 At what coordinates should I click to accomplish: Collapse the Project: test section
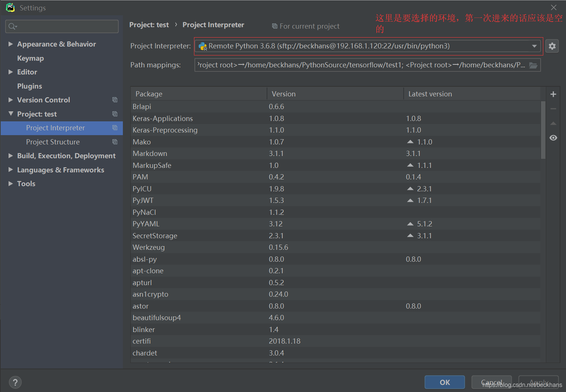(x=11, y=114)
